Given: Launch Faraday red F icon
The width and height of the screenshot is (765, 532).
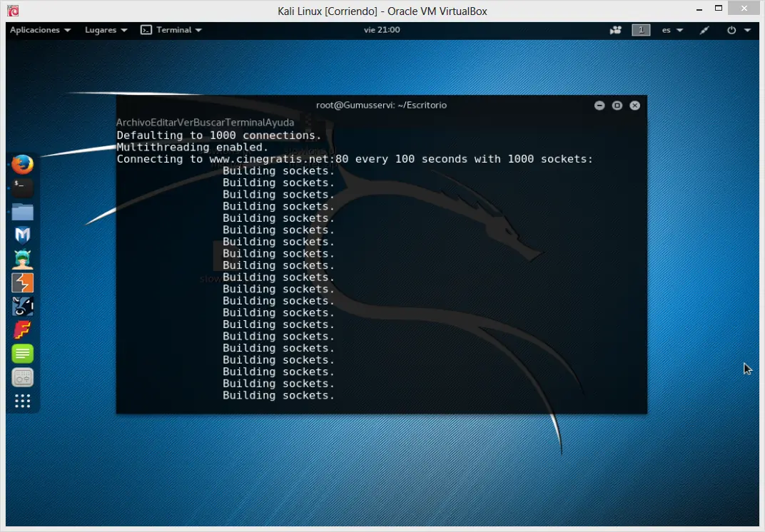Looking at the screenshot, I should pyautogui.click(x=22, y=330).
